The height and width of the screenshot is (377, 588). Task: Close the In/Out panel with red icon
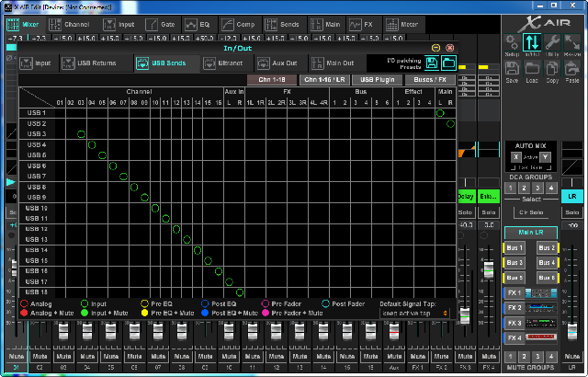(450, 48)
